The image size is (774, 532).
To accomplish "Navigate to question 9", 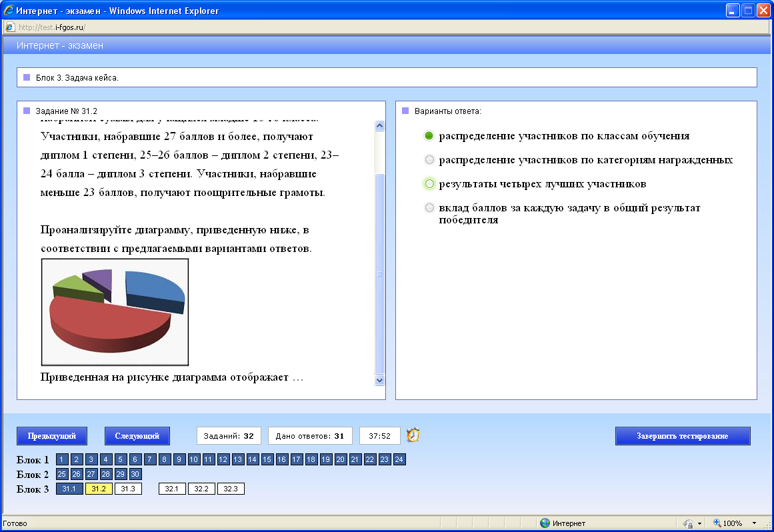I will pos(179,459).
